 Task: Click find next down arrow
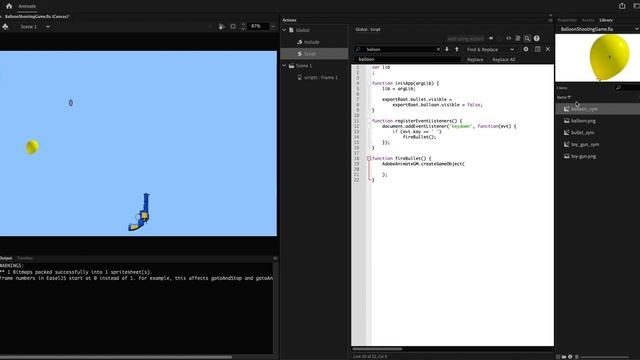(447, 49)
